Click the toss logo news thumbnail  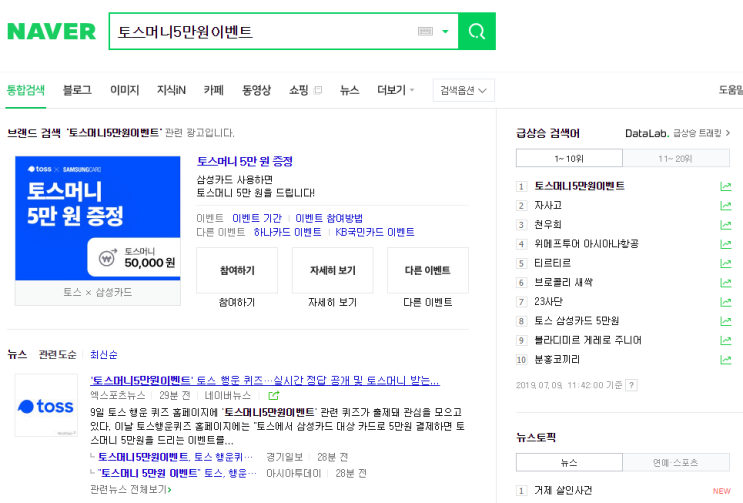coord(46,405)
